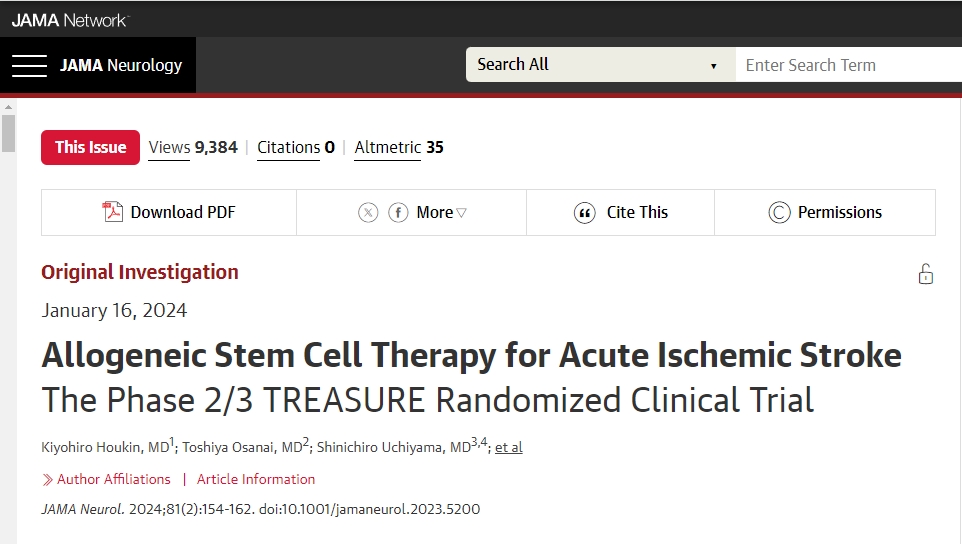Open Article Information section

(256, 479)
